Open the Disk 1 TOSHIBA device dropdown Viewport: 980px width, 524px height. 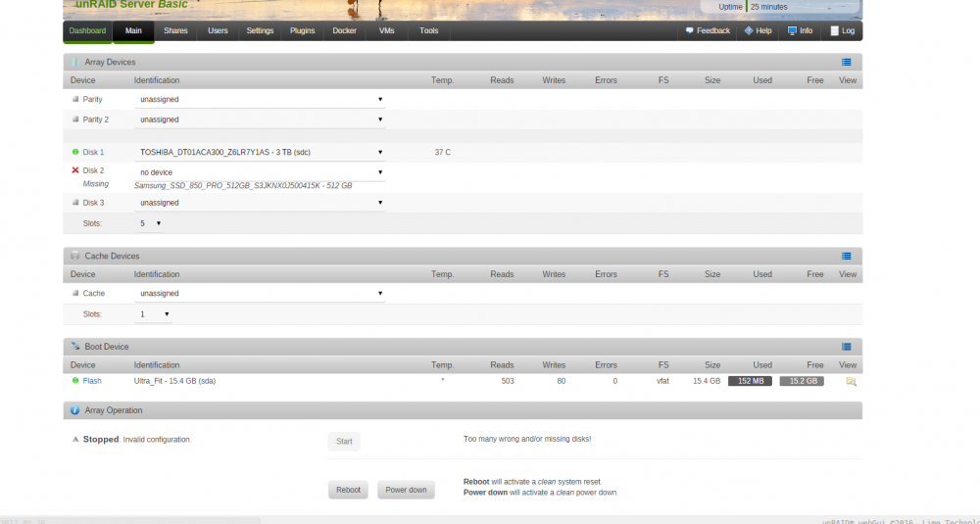pos(260,152)
